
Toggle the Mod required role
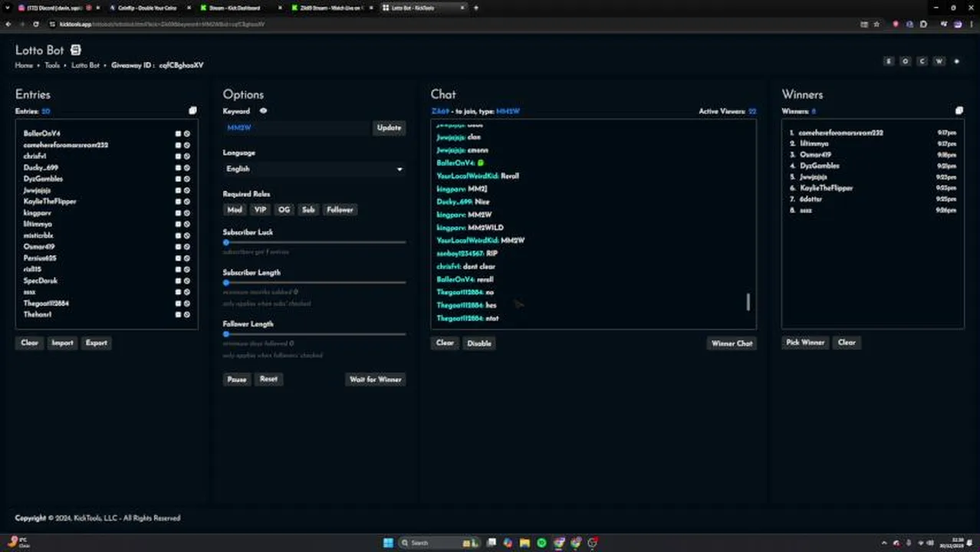pos(235,209)
